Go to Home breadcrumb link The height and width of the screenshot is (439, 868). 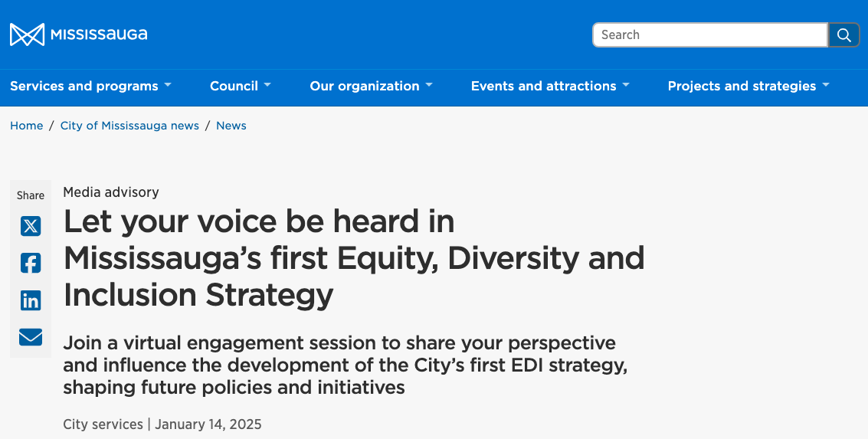pyautogui.click(x=26, y=126)
